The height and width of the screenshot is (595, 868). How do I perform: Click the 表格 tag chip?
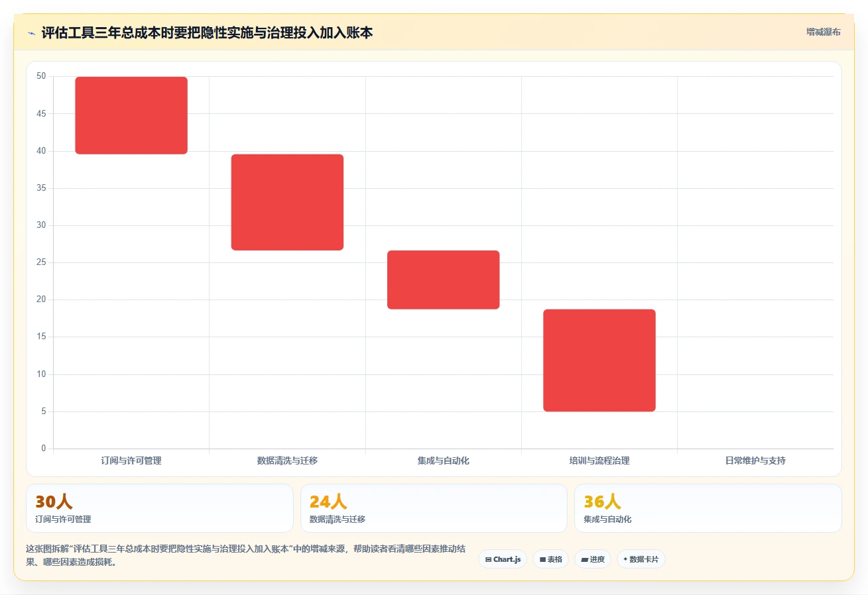click(x=550, y=559)
